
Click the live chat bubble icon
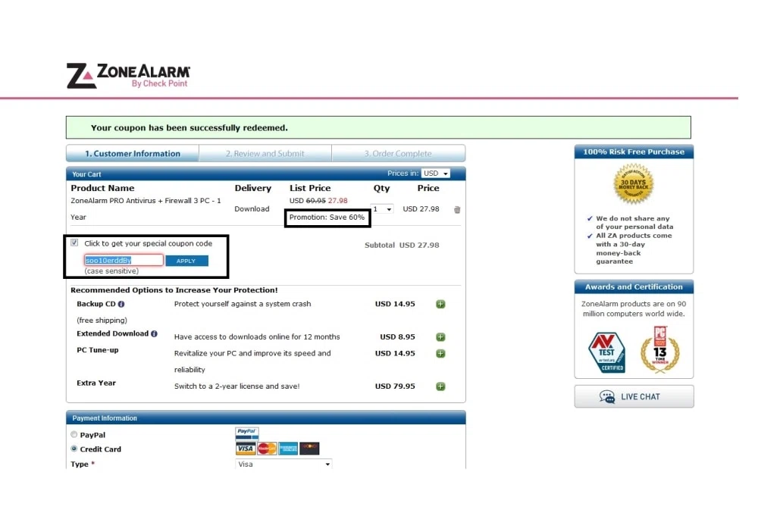click(x=606, y=396)
